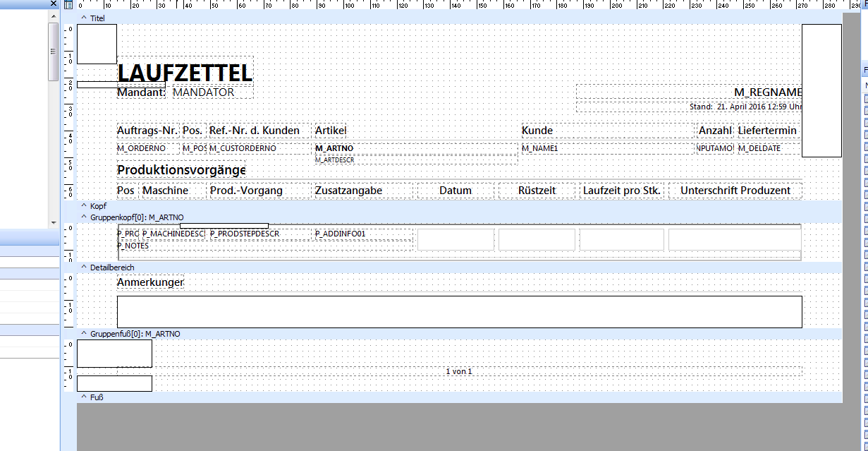868x451 pixels.
Task: Select the Produktionsvorgänge heading label
Action: [181, 170]
